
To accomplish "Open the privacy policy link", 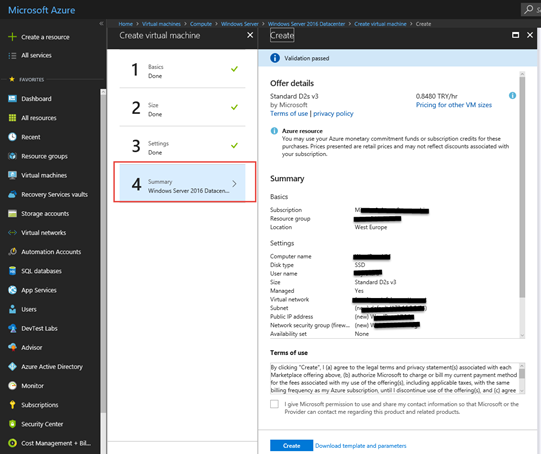I will point(333,114).
